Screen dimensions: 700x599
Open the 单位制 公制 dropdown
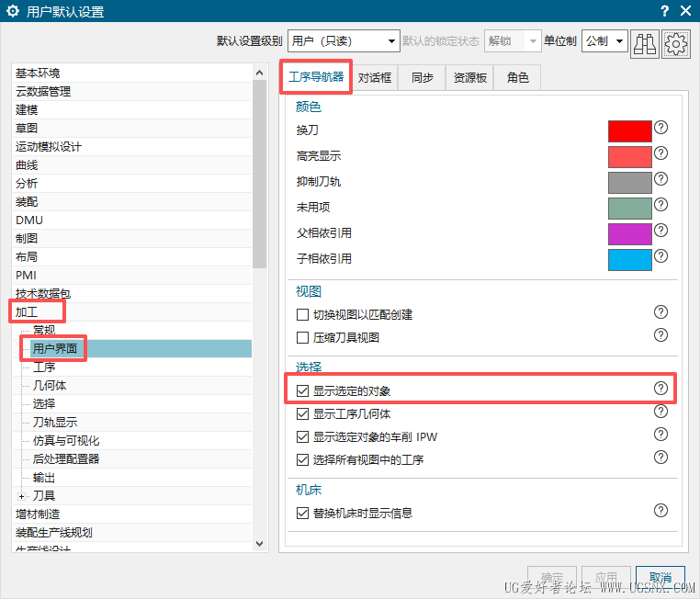[604, 41]
